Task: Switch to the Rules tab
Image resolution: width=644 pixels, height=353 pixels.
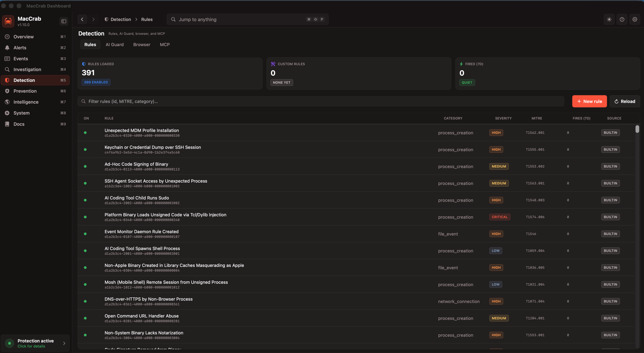Action: click(90, 44)
